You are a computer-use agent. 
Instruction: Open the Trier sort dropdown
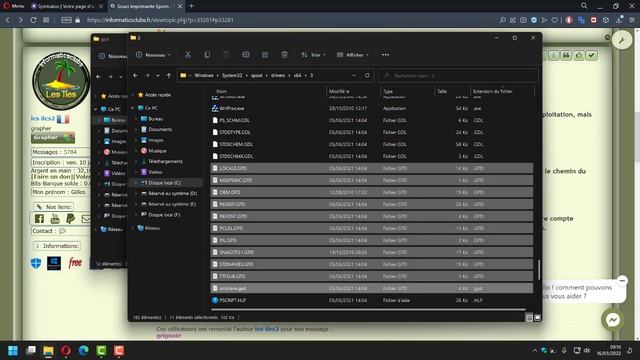tap(313, 55)
